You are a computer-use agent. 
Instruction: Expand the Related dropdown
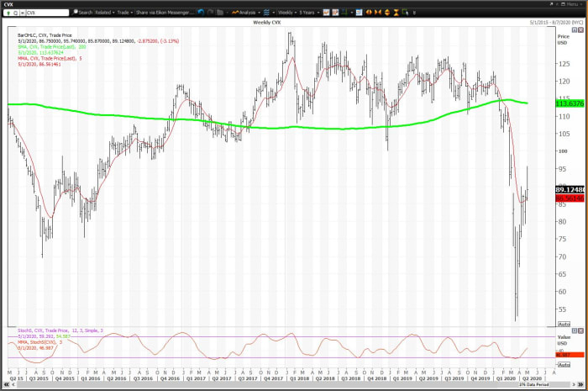click(x=105, y=13)
